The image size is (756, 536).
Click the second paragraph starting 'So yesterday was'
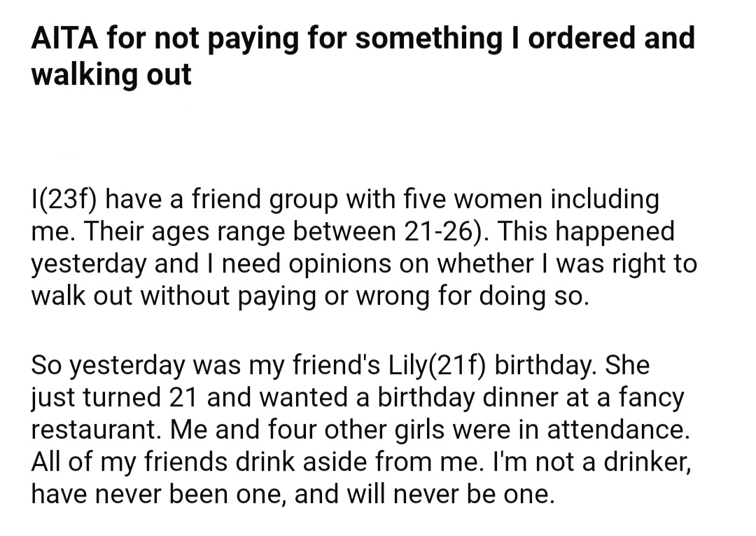click(x=361, y=430)
